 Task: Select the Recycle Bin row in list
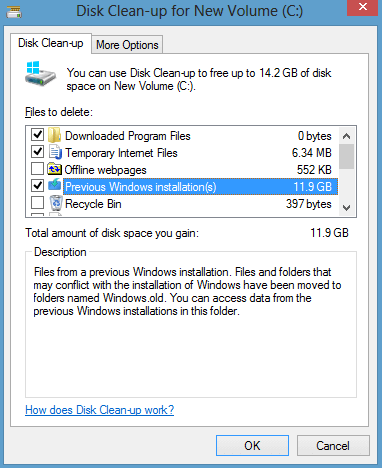184,204
